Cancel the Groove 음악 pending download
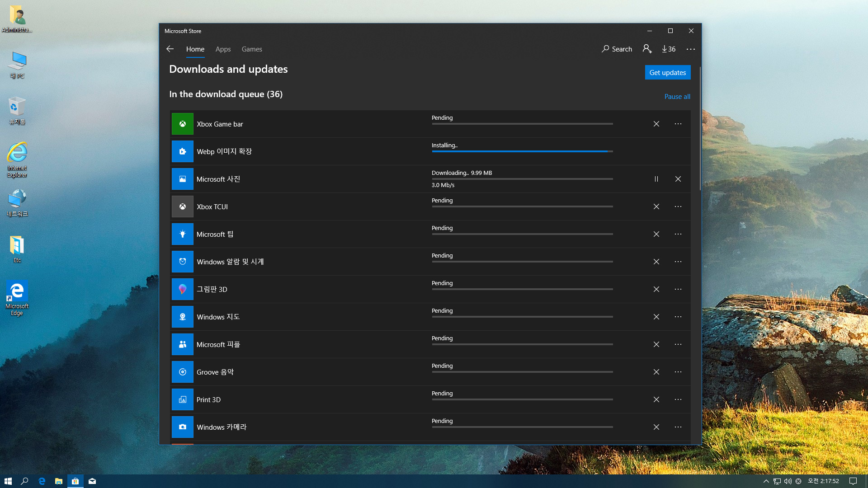 [656, 372]
